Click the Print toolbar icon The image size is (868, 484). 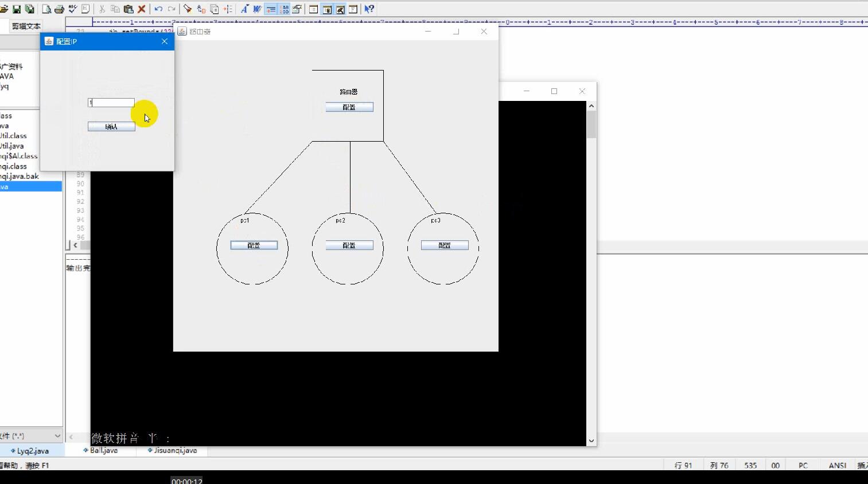tap(59, 9)
